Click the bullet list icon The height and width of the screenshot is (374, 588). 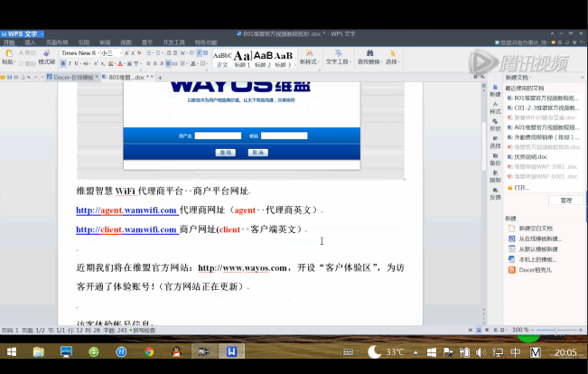(x=149, y=53)
